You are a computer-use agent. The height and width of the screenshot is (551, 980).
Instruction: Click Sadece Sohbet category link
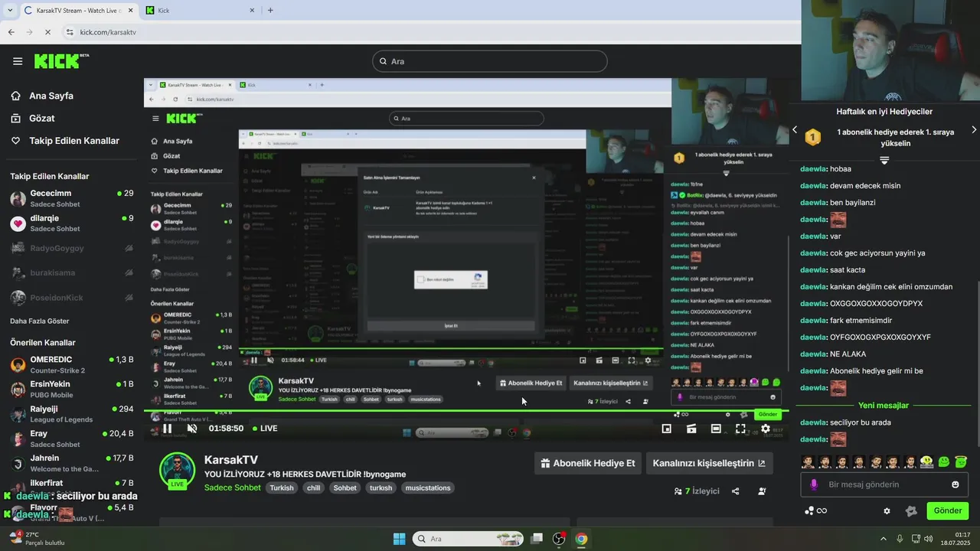232,487
